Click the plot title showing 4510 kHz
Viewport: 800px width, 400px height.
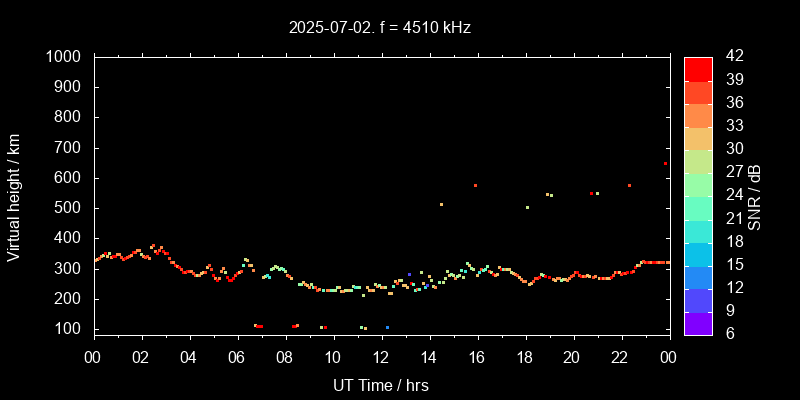(380, 28)
